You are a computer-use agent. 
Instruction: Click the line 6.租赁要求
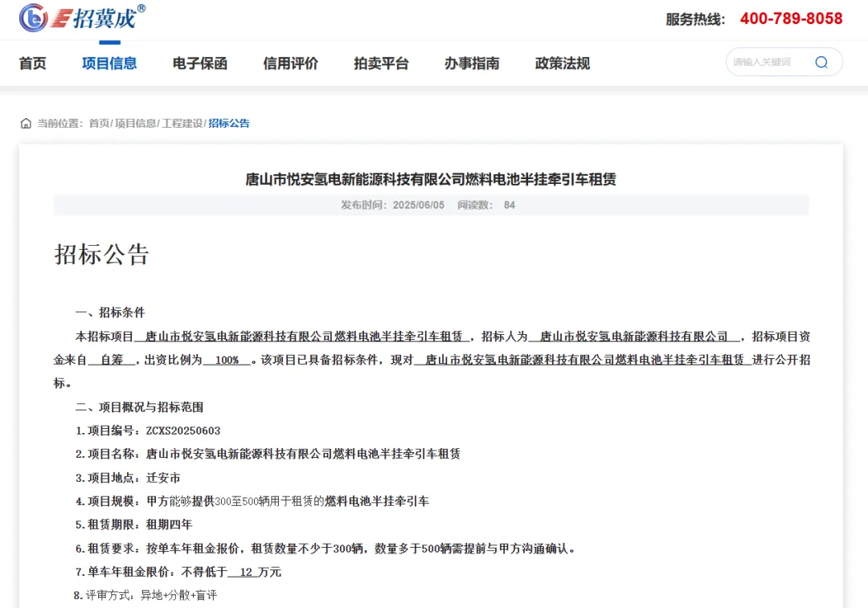[326, 549]
